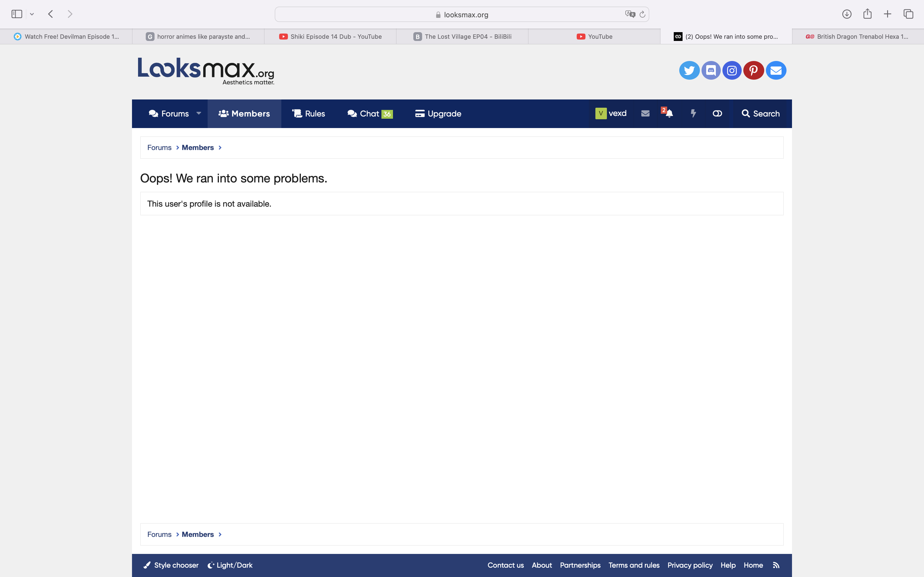Image resolution: width=924 pixels, height=577 pixels.
Task: Toggle the Safari sidebar
Action: [x=17, y=14]
